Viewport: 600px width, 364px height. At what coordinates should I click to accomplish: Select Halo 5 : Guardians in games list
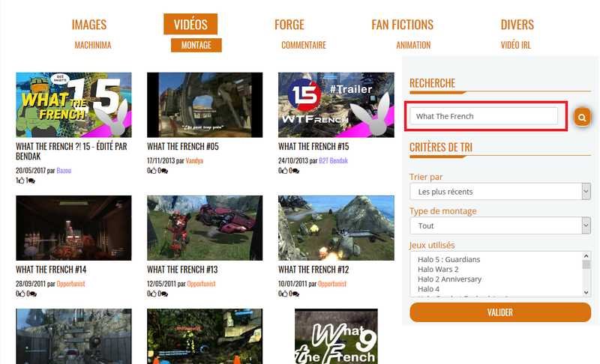pyautogui.click(x=448, y=260)
